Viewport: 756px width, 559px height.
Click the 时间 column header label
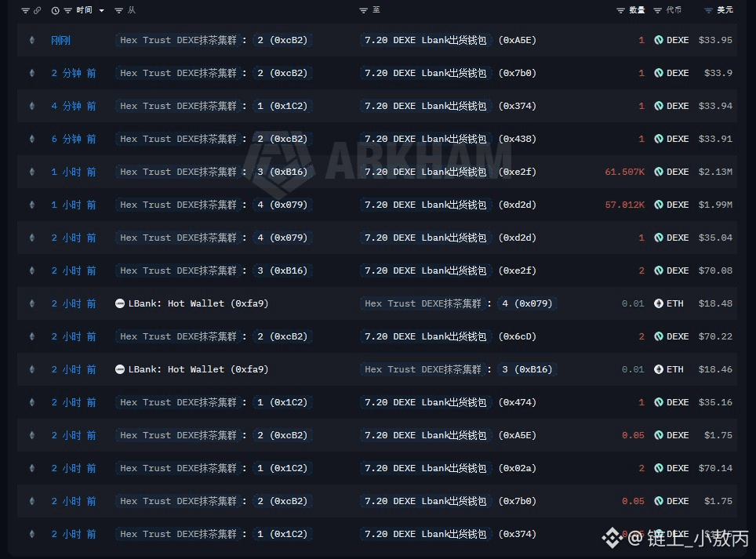[85, 10]
